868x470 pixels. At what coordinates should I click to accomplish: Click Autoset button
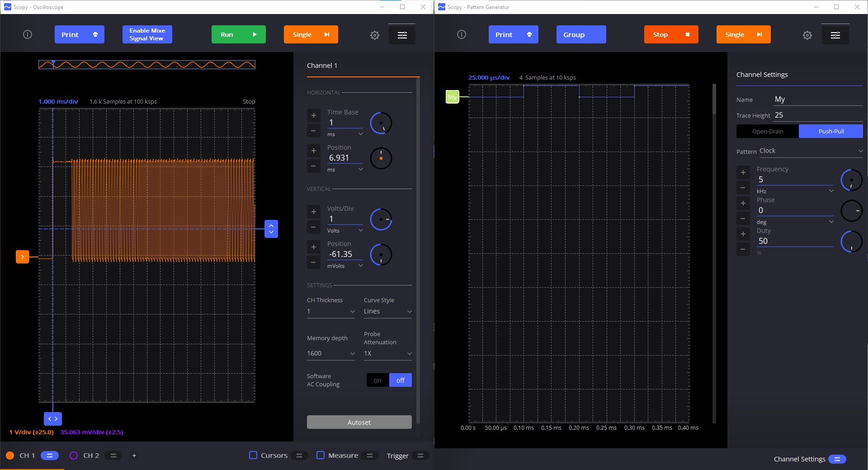[359, 422]
